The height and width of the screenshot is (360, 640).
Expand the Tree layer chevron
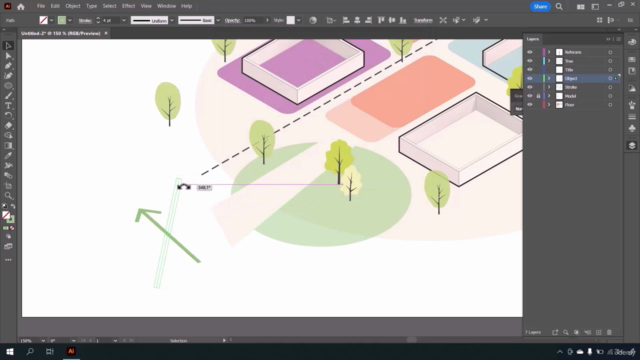pyautogui.click(x=549, y=61)
